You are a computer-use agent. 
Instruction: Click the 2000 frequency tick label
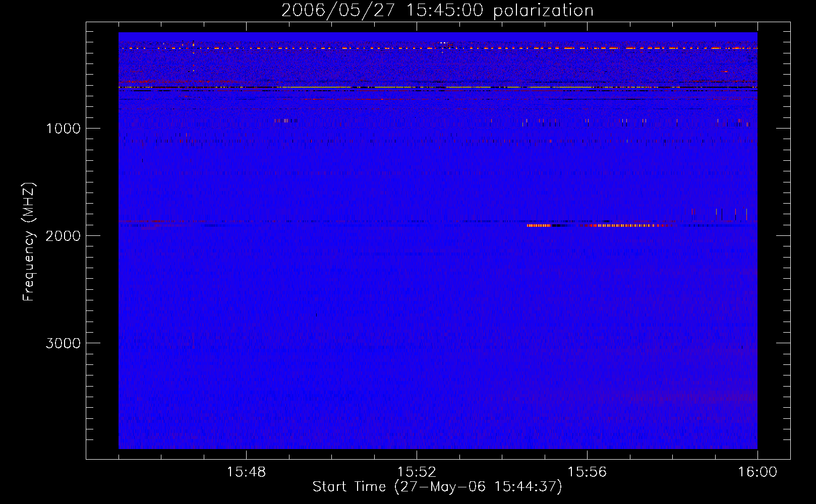tap(63, 236)
